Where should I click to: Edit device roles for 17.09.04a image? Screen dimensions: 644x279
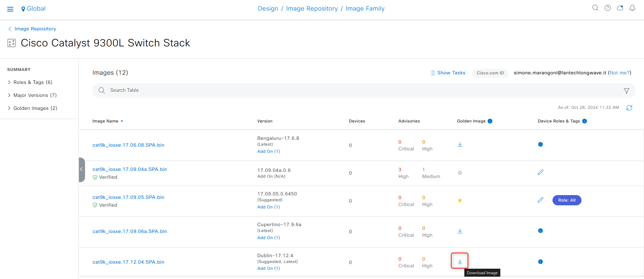(540, 172)
